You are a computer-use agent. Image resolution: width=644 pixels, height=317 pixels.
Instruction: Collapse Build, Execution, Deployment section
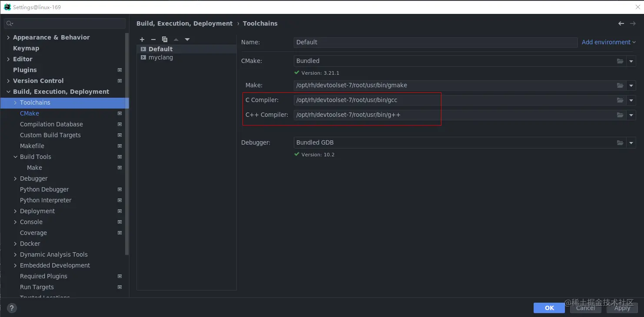point(8,92)
